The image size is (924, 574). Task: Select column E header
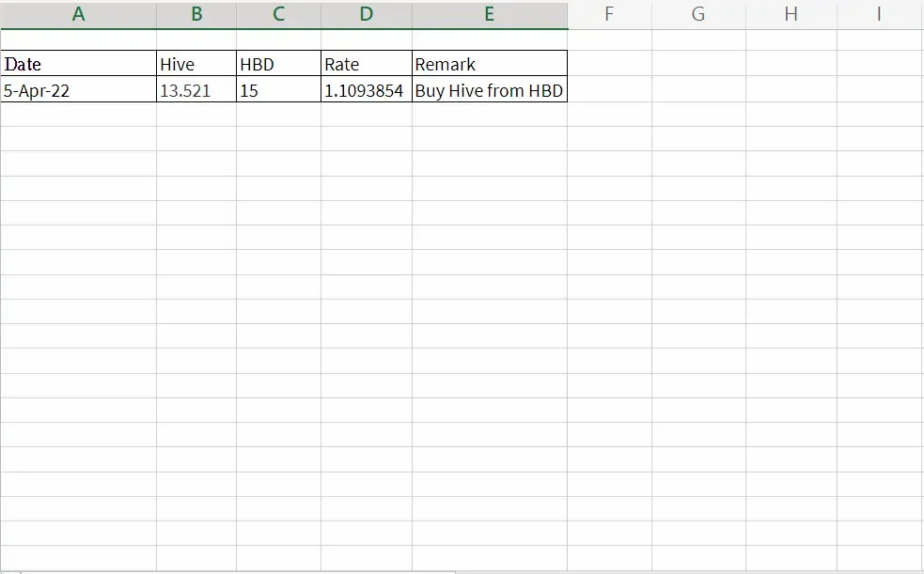coord(490,14)
